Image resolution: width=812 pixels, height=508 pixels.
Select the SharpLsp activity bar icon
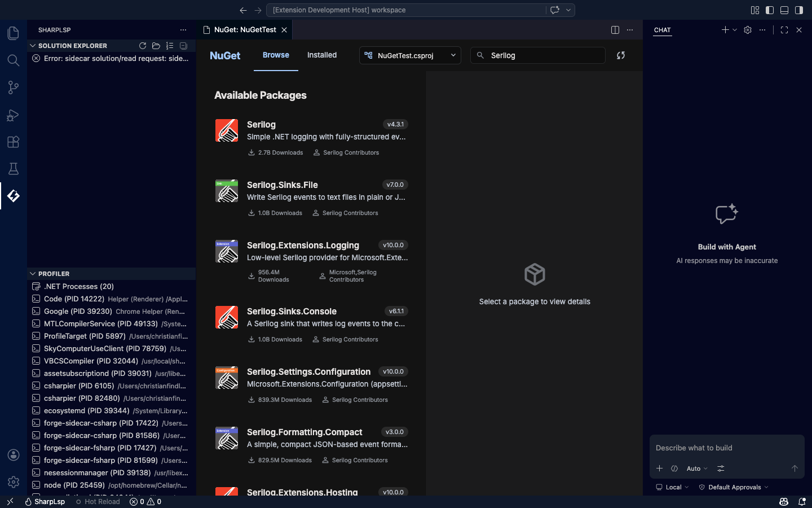click(x=14, y=196)
